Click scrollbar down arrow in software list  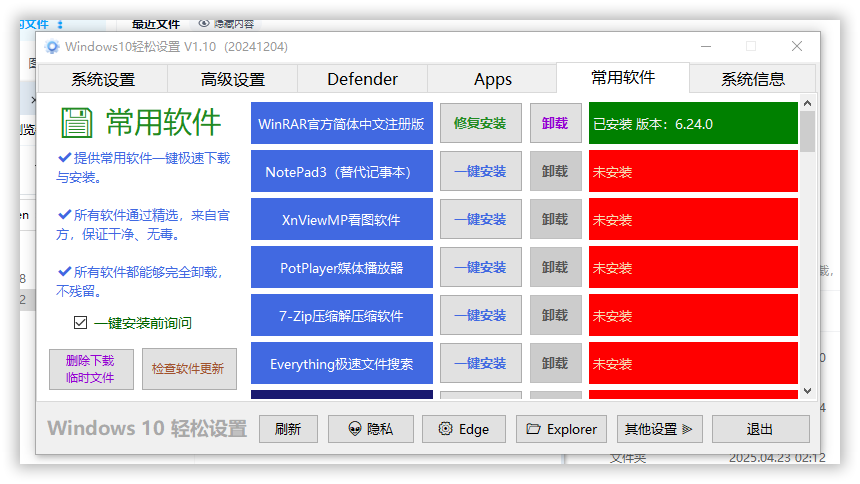pyautogui.click(x=807, y=391)
